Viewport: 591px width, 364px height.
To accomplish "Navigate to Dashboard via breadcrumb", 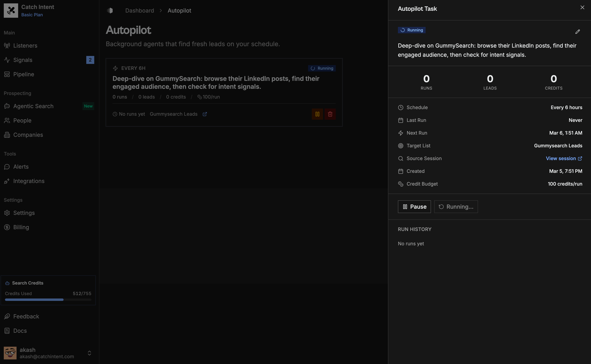I will tap(140, 10).
